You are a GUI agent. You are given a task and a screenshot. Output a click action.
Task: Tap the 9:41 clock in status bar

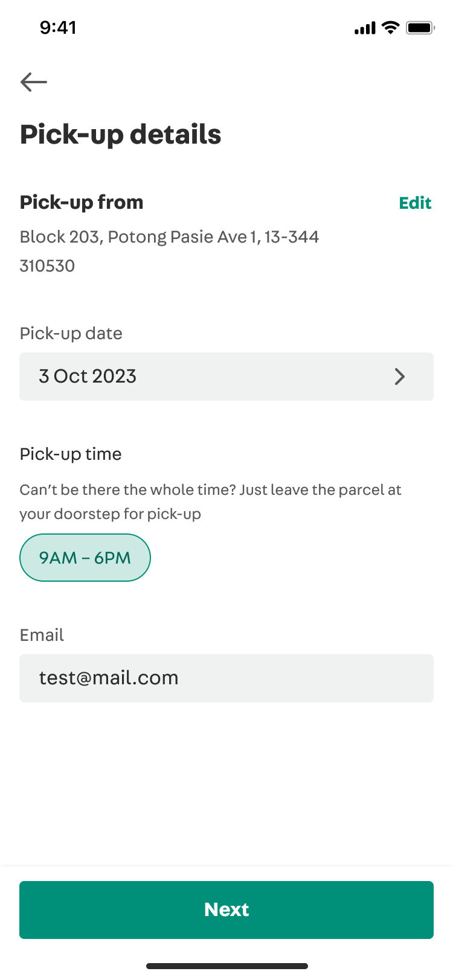[58, 28]
